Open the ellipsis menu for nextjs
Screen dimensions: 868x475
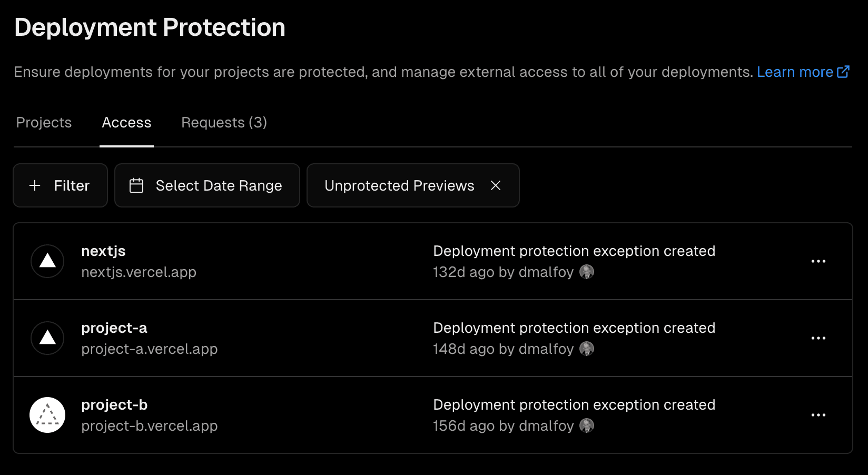(x=818, y=261)
